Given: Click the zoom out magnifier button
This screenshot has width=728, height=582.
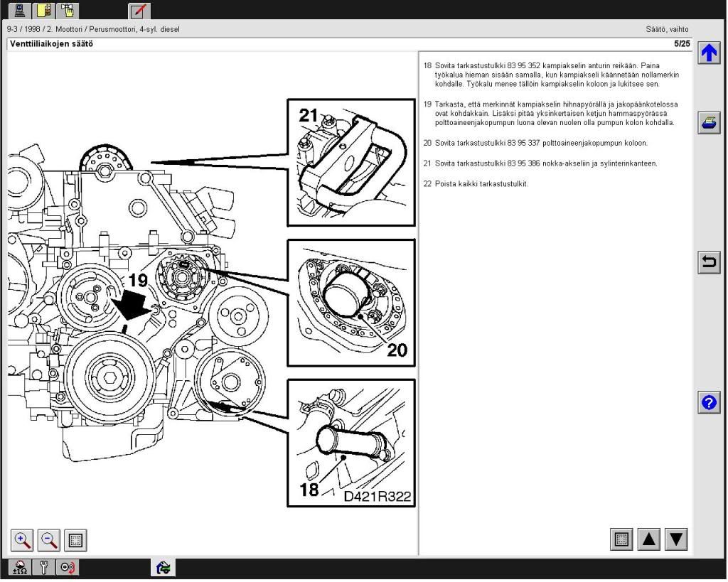Looking at the screenshot, I should [x=49, y=540].
